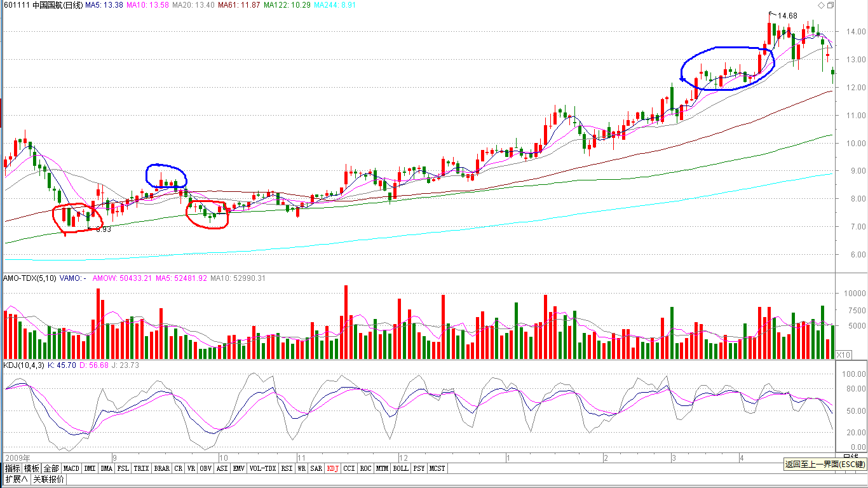868x488 pixels.
Task: Click the MA10: 13.58 label
Action: pyautogui.click(x=148, y=5)
